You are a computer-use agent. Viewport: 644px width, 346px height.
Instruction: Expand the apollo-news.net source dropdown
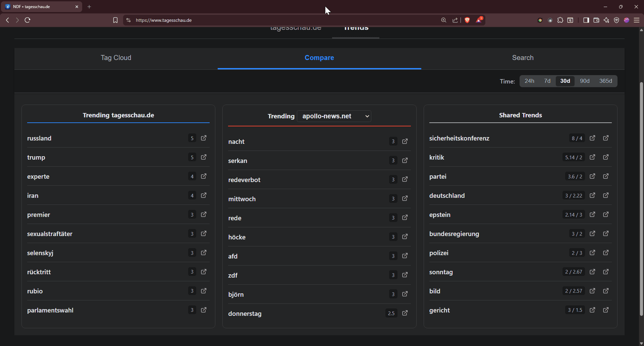tap(334, 116)
